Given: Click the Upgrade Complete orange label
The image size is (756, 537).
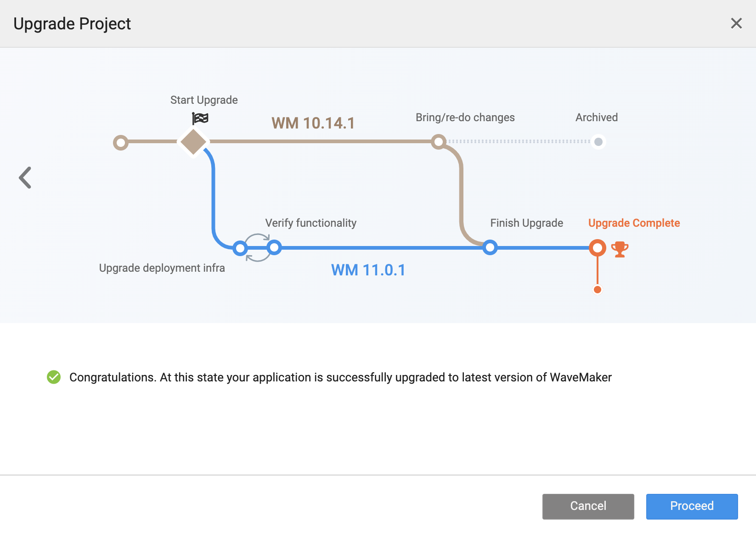Looking at the screenshot, I should [634, 223].
